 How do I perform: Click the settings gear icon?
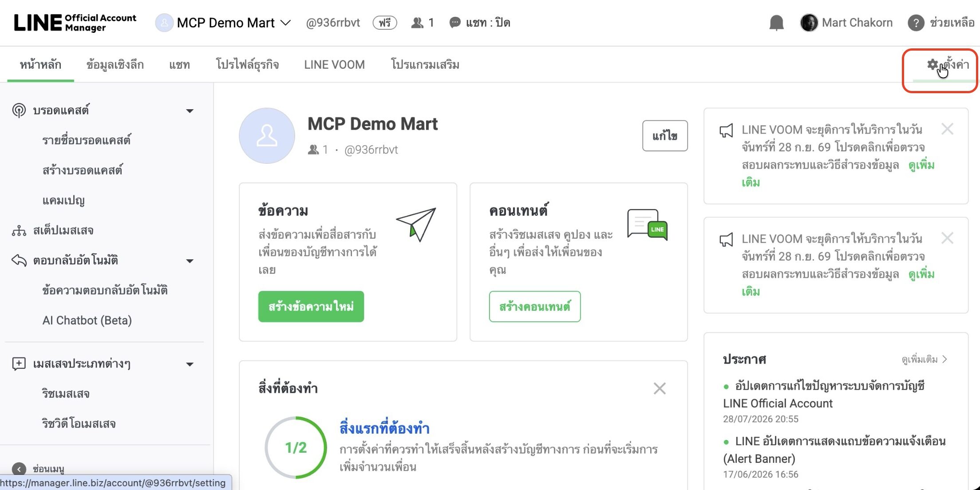pos(933,64)
